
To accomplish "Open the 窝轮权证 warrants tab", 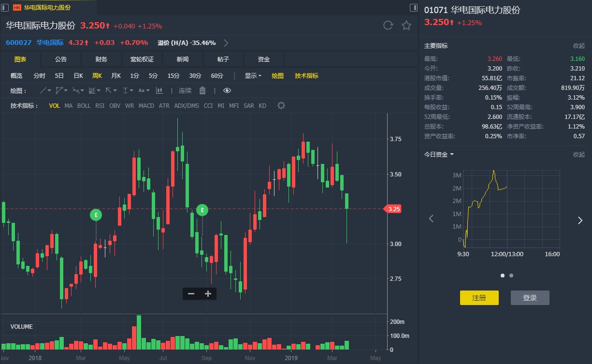I will [142, 59].
